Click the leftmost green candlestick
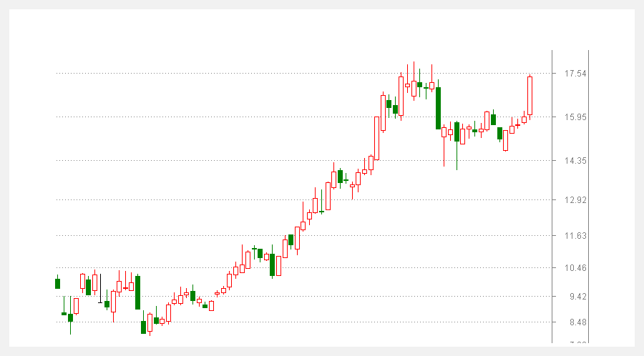644x356 pixels. click(57, 282)
